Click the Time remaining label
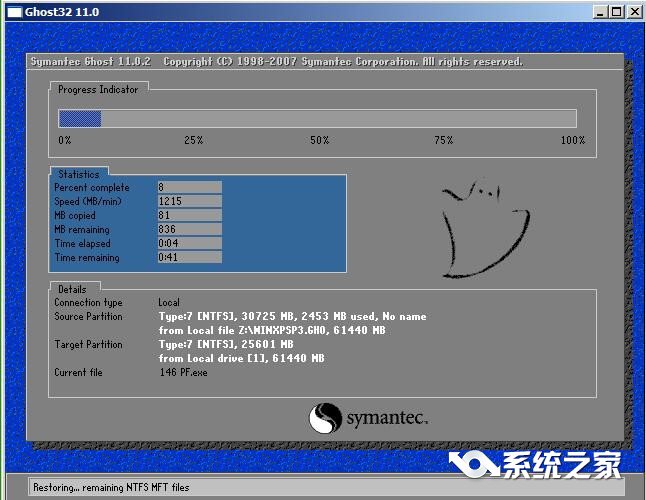 tap(87, 257)
